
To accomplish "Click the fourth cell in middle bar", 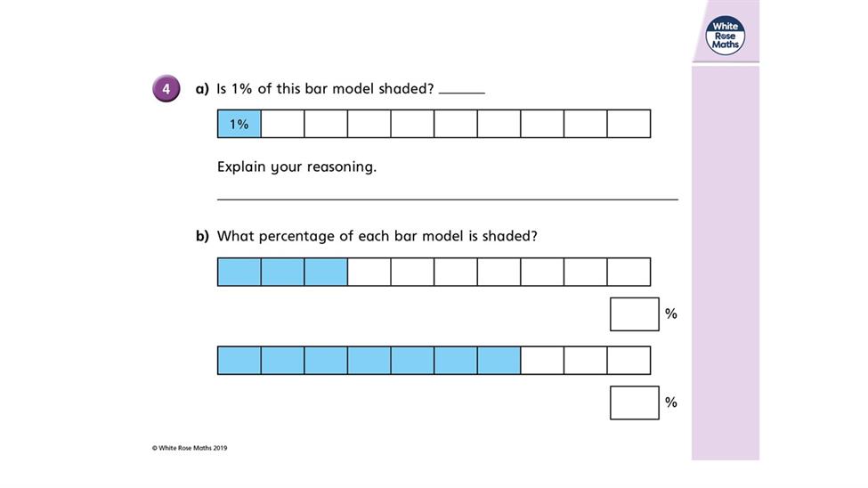I will tap(369, 272).
